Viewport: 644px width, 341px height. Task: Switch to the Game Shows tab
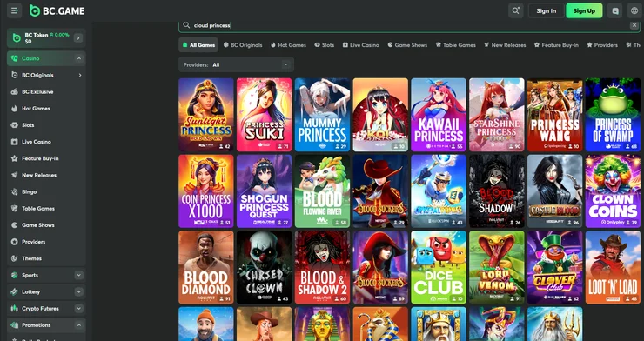pyautogui.click(x=407, y=45)
